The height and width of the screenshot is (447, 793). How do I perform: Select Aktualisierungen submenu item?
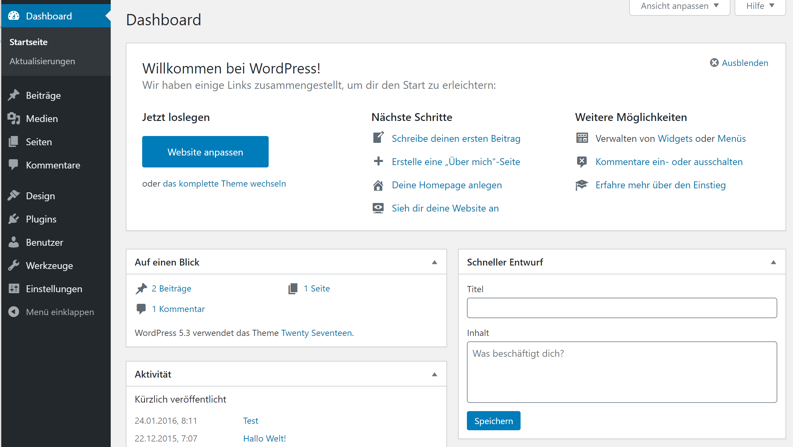pyautogui.click(x=42, y=61)
